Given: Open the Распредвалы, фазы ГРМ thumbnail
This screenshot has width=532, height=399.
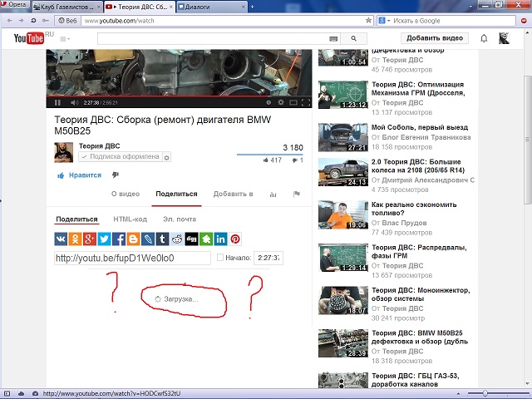Looking at the screenshot, I should point(343,258).
